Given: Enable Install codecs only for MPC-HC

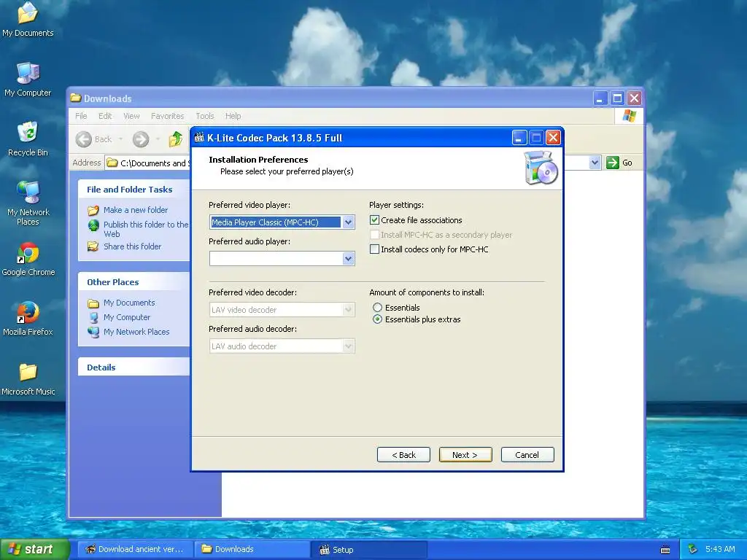Looking at the screenshot, I should coord(374,249).
